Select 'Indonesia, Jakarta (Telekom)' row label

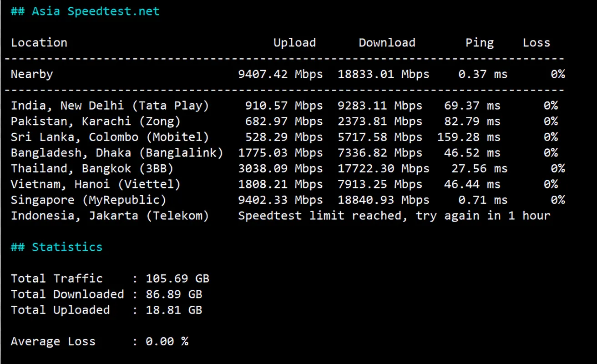coord(110,216)
